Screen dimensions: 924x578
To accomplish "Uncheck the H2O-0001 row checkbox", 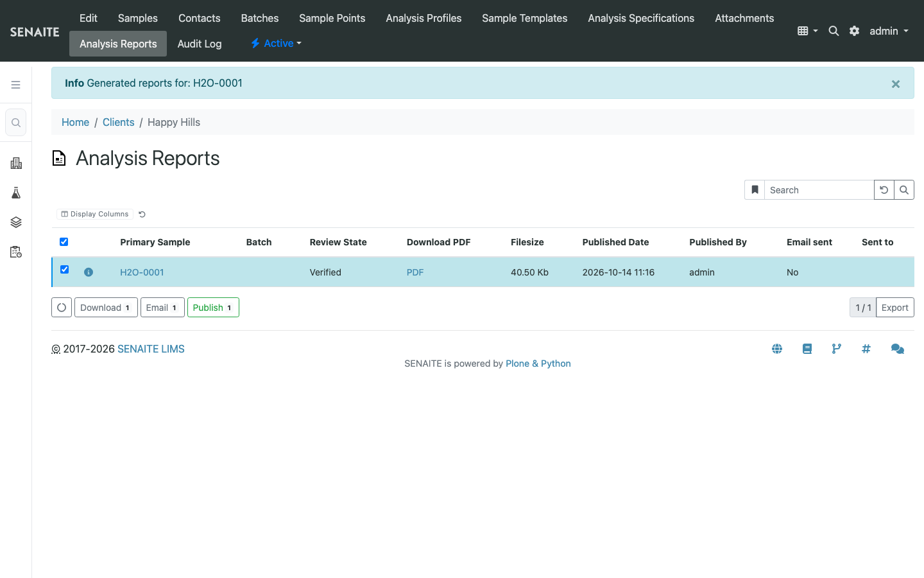I will pos(65,270).
